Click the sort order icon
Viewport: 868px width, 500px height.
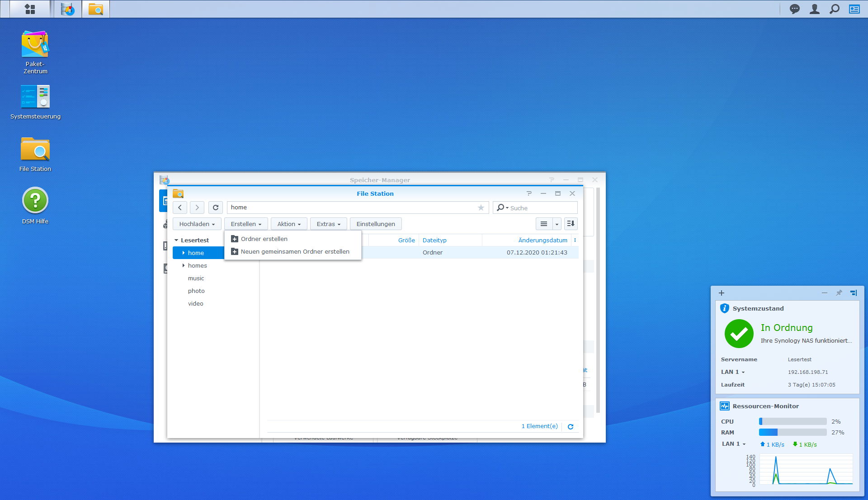coord(571,224)
